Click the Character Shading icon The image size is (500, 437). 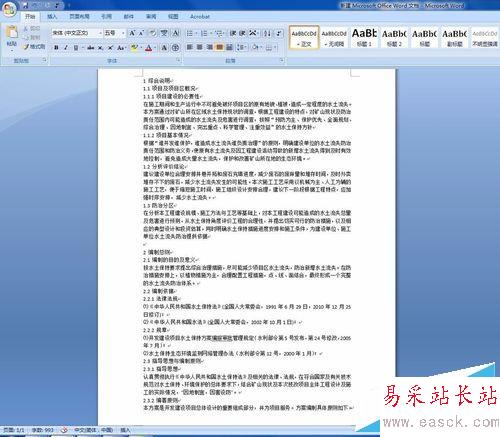(x=164, y=48)
